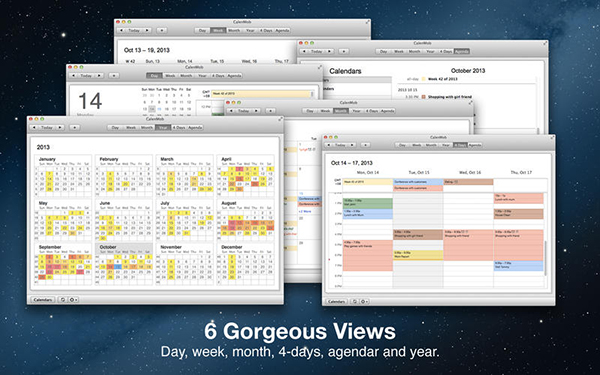The width and height of the screenshot is (600, 375).
Task: Click next arrow in the Agenda window
Action: click(329, 51)
